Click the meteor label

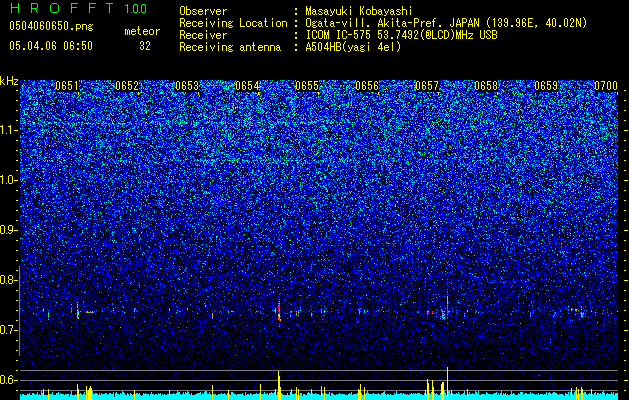[142, 31]
